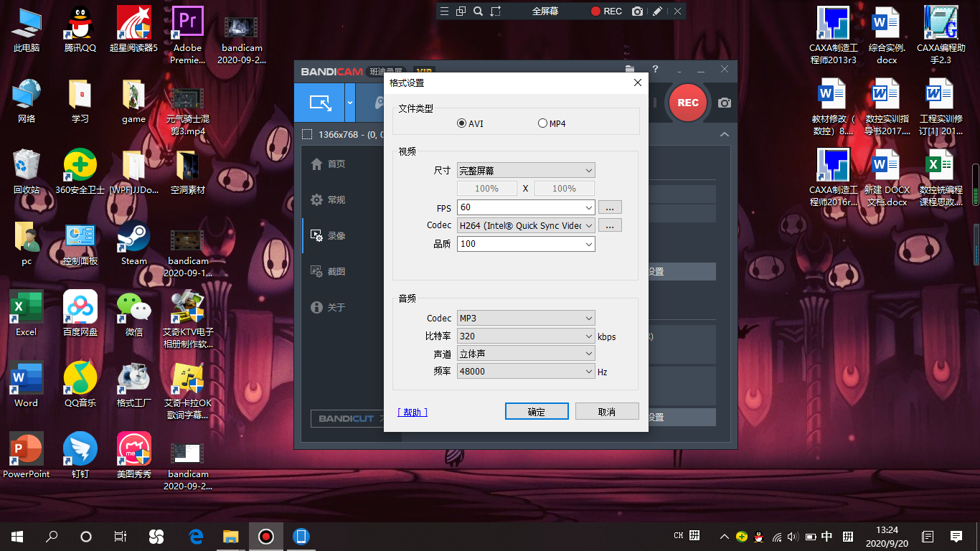Click the BANDICUT banner in Bandicam
The height and width of the screenshot is (551, 980).
[347, 418]
